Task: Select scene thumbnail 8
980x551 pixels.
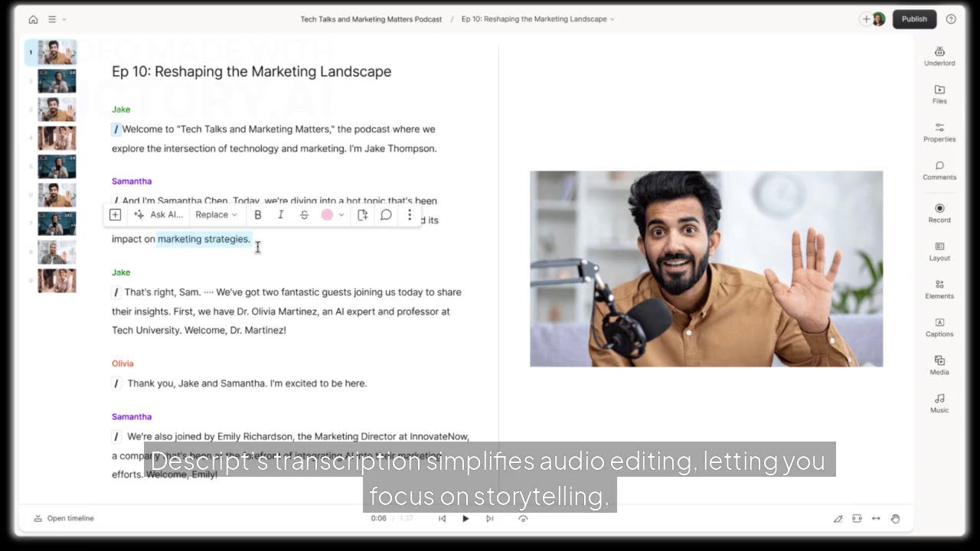Action: 57,252
